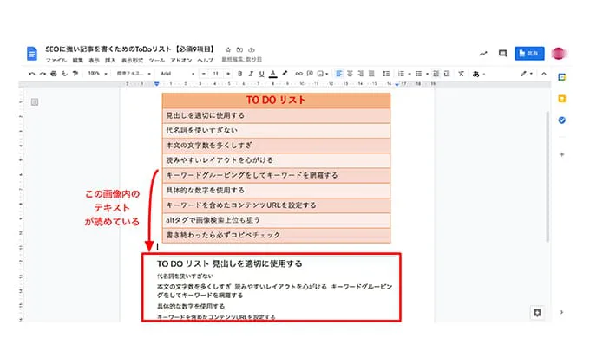The image size is (590, 364).
Task: Toggle underline formatting
Action: click(261, 74)
